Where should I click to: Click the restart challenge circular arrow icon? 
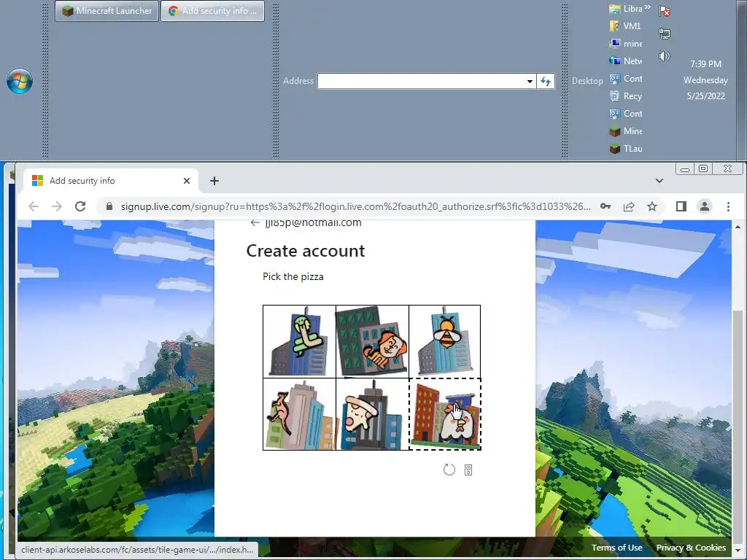click(449, 470)
